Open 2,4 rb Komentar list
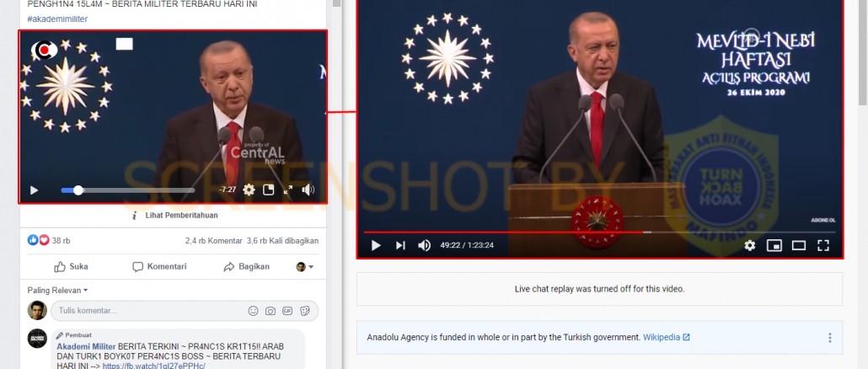 [214, 241]
